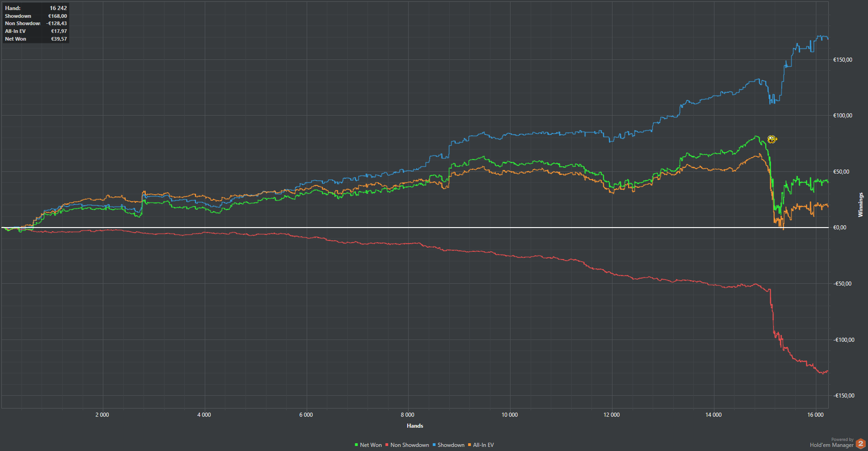Image resolution: width=868 pixels, height=451 pixels.
Task: Select the Non Showdown value "-€128,43"
Action: 57,23
